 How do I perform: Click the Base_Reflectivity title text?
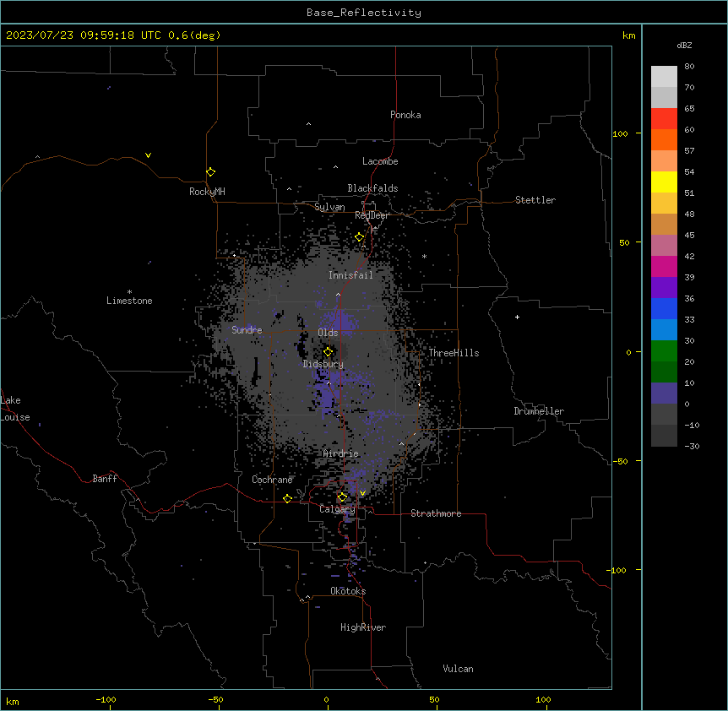pyautogui.click(x=364, y=13)
